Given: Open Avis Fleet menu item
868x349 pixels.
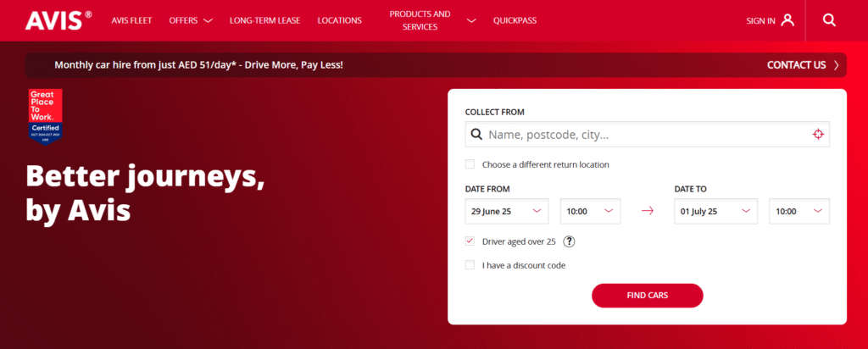Looking at the screenshot, I should click(x=131, y=20).
